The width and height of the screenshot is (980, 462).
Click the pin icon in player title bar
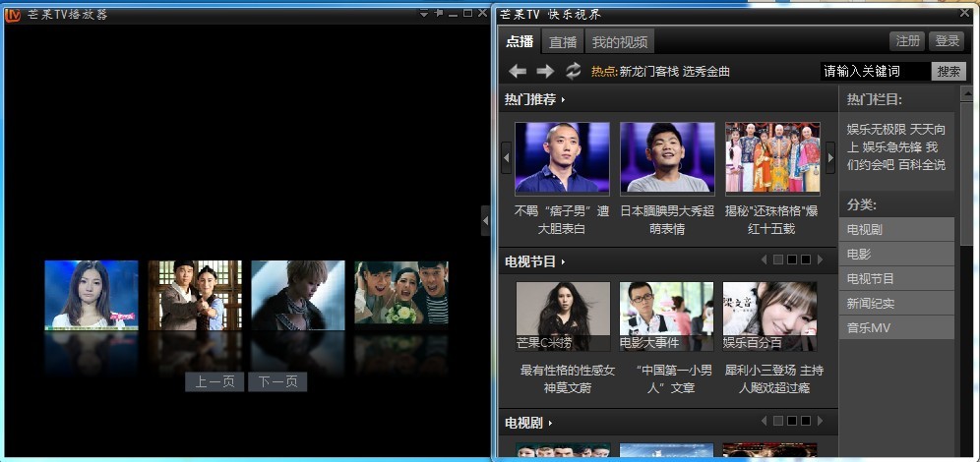click(x=438, y=14)
